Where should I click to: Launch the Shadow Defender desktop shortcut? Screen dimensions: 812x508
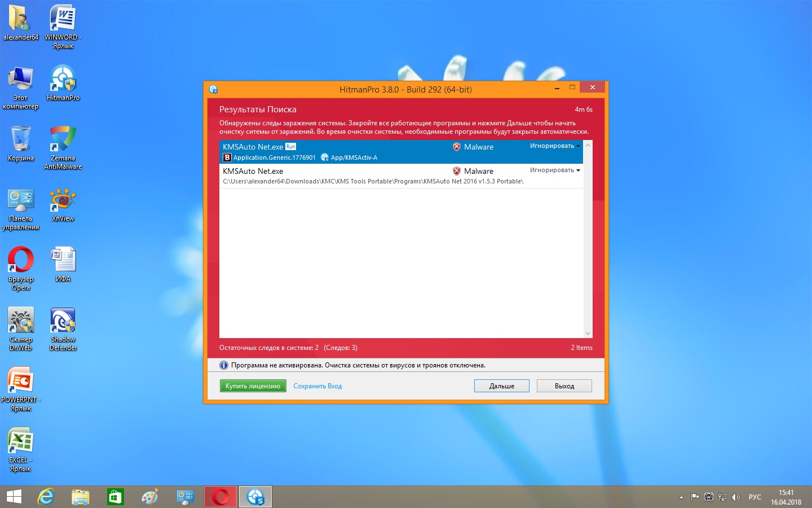[63, 329]
